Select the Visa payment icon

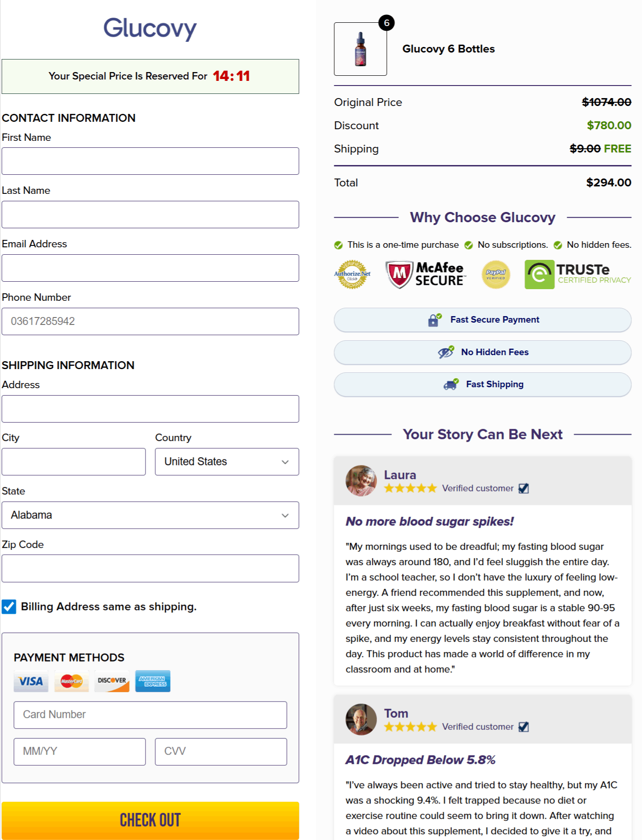(x=30, y=681)
